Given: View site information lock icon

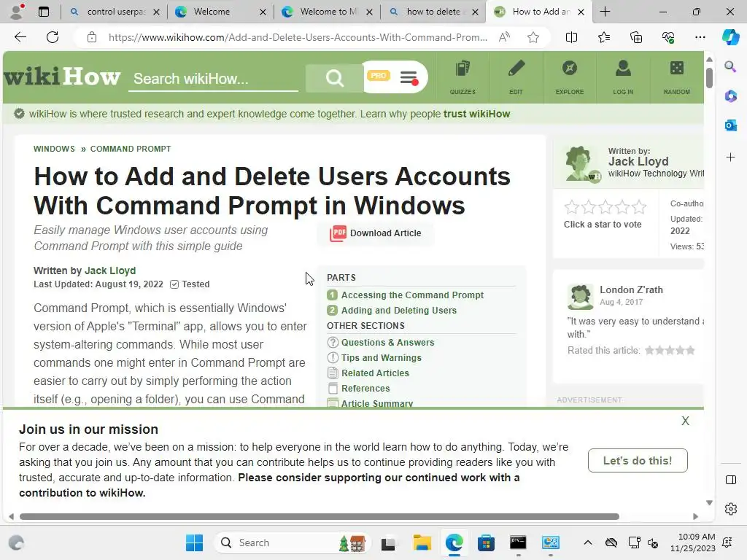Looking at the screenshot, I should coord(92,37).
